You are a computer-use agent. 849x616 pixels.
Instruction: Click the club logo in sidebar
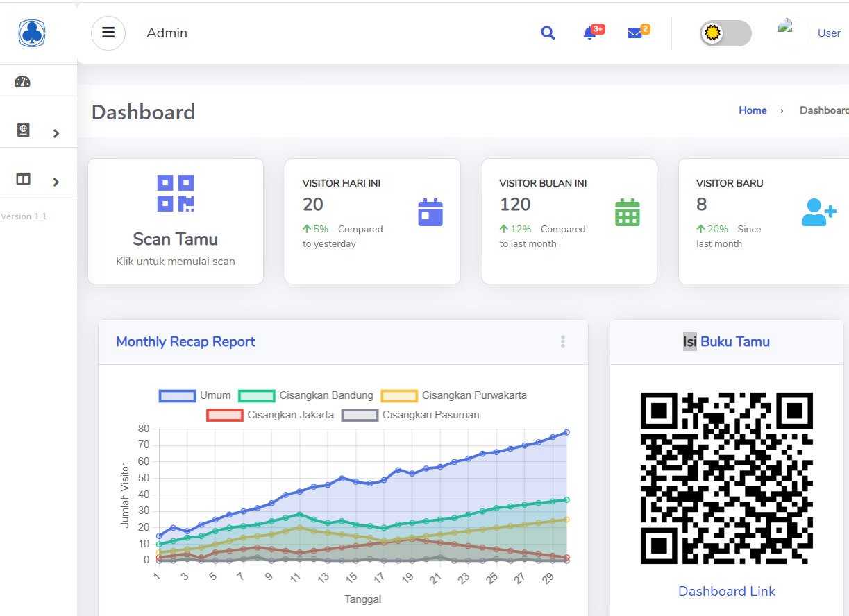pos(32,33)
